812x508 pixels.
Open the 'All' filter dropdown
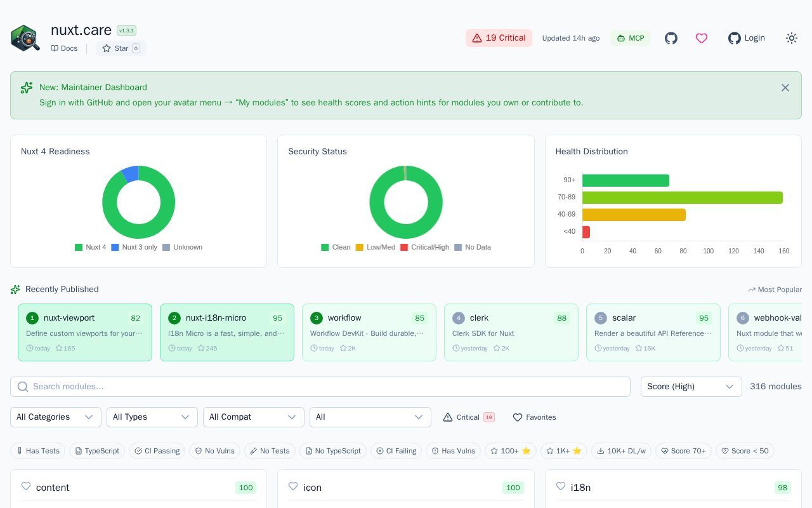click(370, 417)
